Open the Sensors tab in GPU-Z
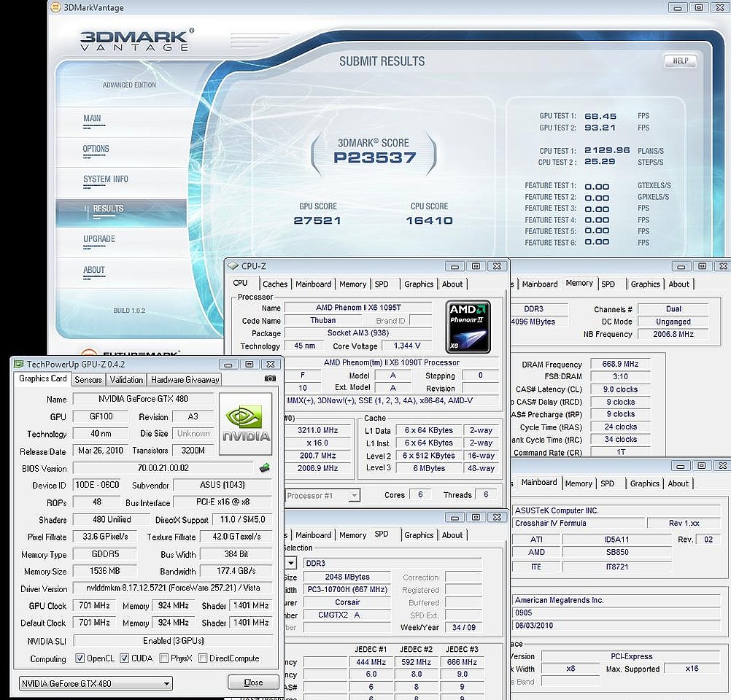731x700 pixels. (x=88, y=379)
